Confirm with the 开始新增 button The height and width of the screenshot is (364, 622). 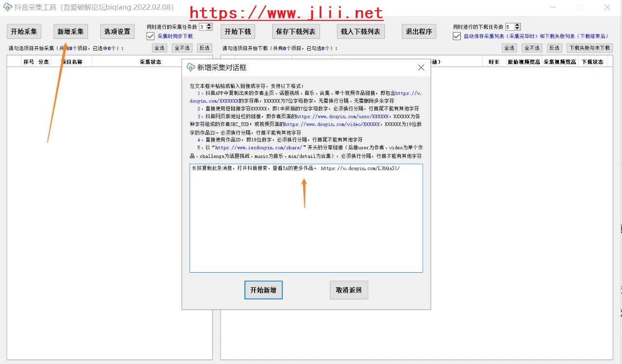[x=263, y=290]
